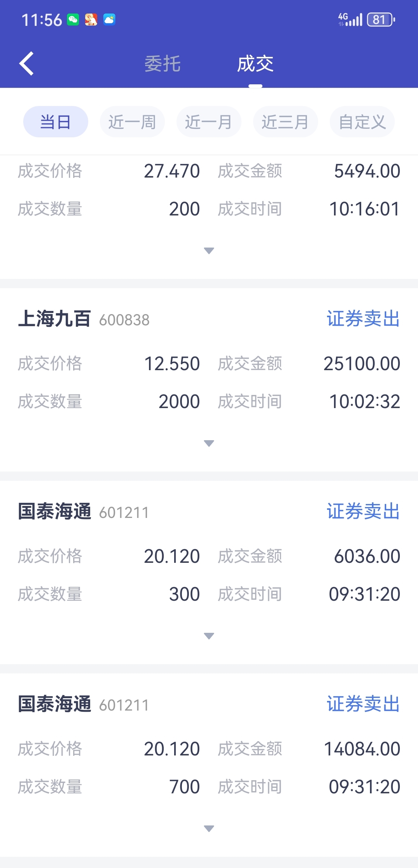The width and height of the screenshot is (418, 868).
Task: Tap the back arrow icon
Action: (x=26, y=63)
